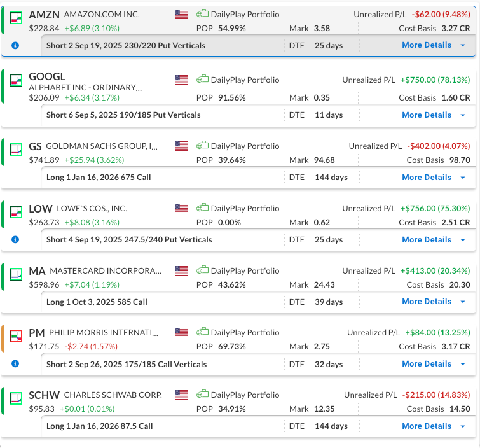480x448 pixels.
Task: Click the LOW ticker symbol
Action: [x=41, y=209]
